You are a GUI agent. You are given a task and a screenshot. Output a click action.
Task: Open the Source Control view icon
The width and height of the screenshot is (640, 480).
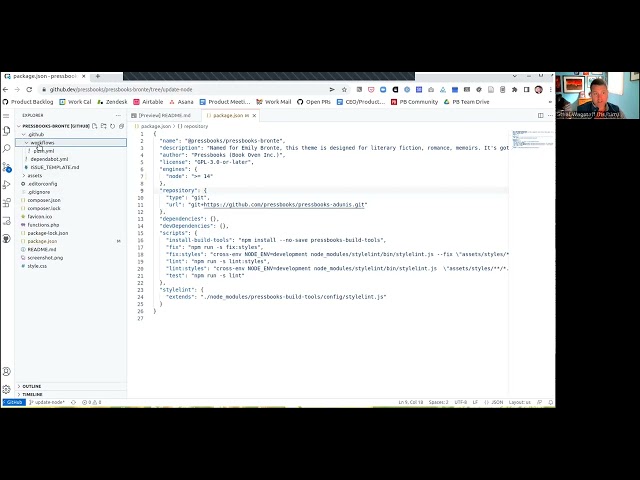(7, 167)
